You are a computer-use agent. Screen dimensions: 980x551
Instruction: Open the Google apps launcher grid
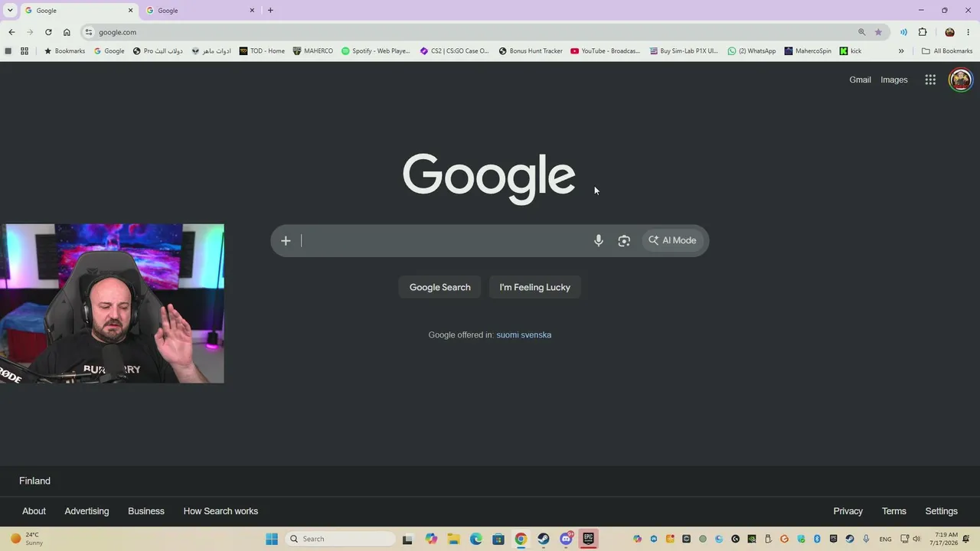point(930,80)
